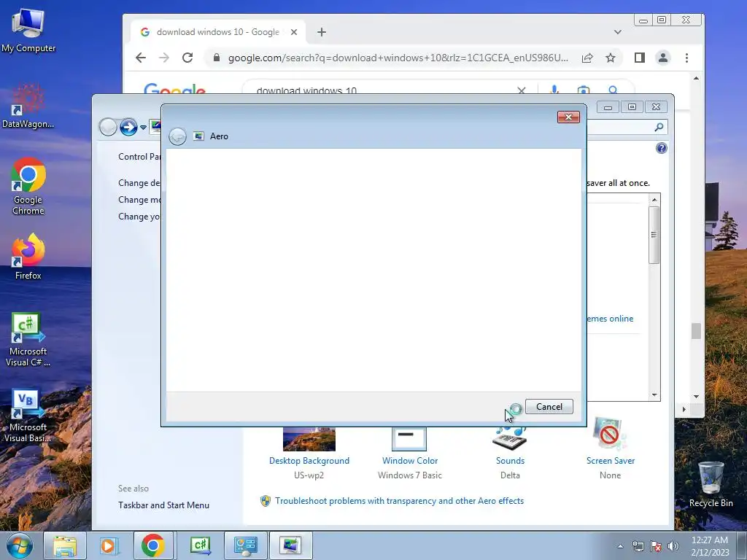Open My Computer desktop icon
Image resolution: width=747 pixels, height=560 pixels.
[x=28, y=29]
